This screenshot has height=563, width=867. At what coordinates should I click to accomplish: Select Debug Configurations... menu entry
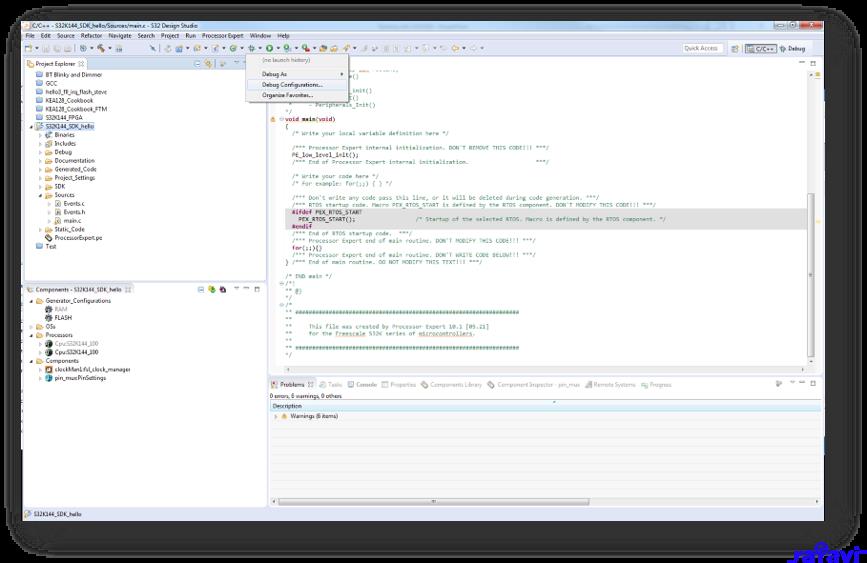click(292, 85)
